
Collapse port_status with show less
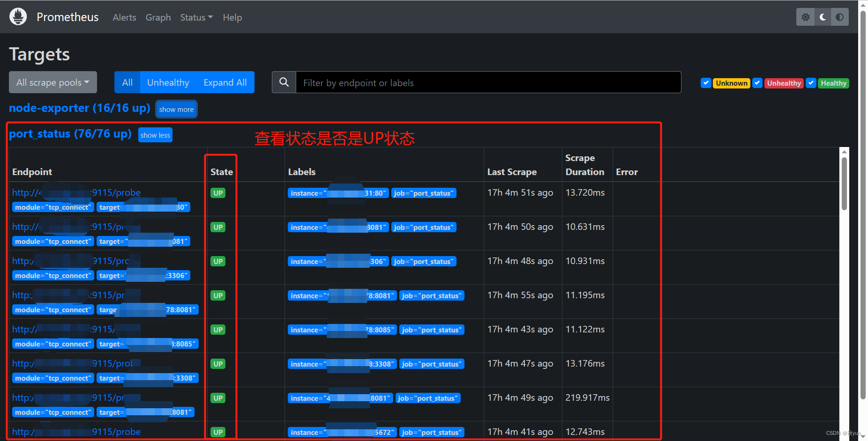[155, 135]
